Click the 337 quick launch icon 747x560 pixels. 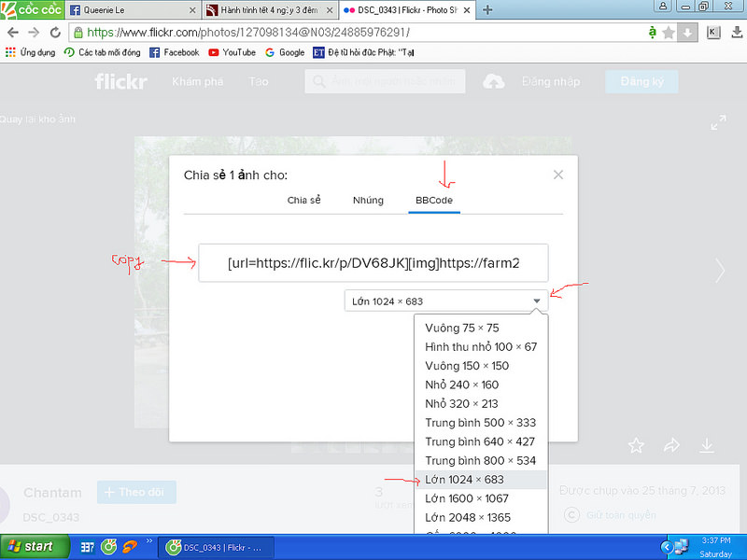87,547
